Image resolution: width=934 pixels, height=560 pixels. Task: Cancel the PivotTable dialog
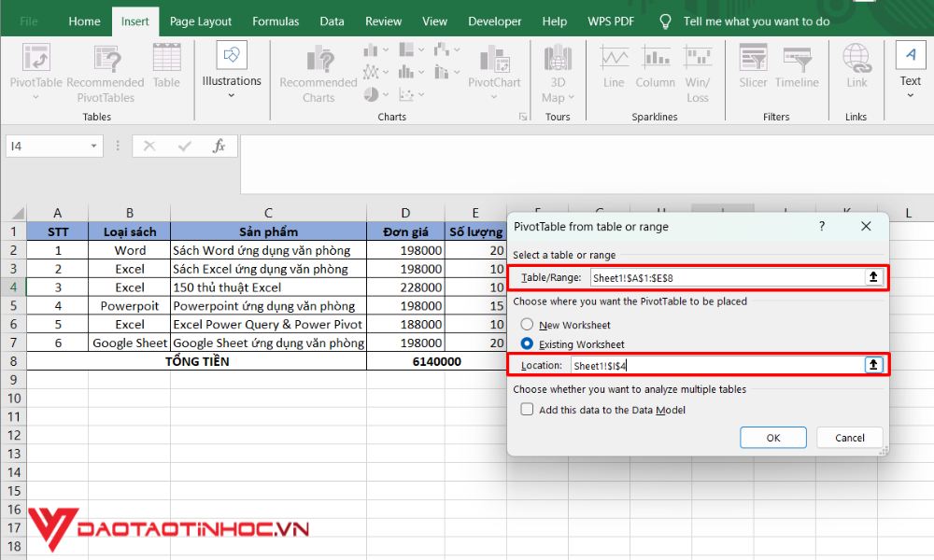pos(849,437)
